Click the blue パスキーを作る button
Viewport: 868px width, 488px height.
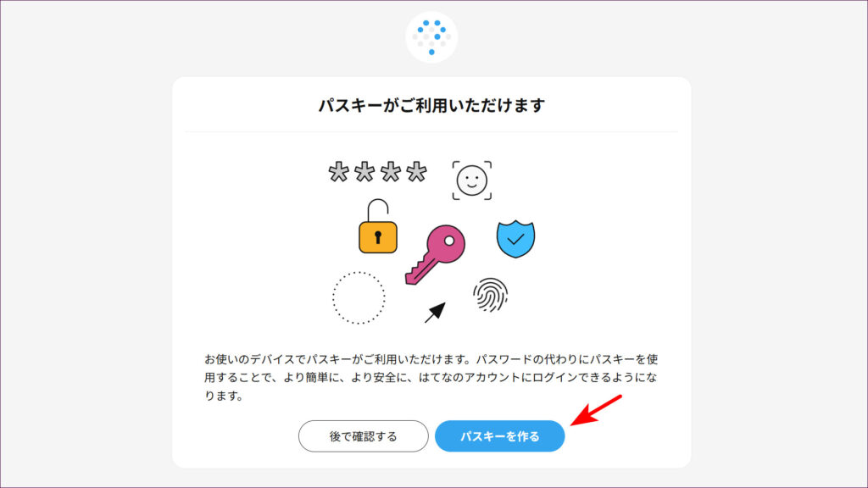[499, 436]
